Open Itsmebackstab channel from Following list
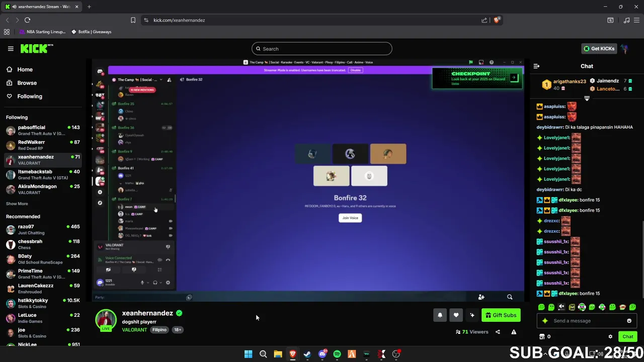This screenshot has height=362, width=644. [43, 174]
